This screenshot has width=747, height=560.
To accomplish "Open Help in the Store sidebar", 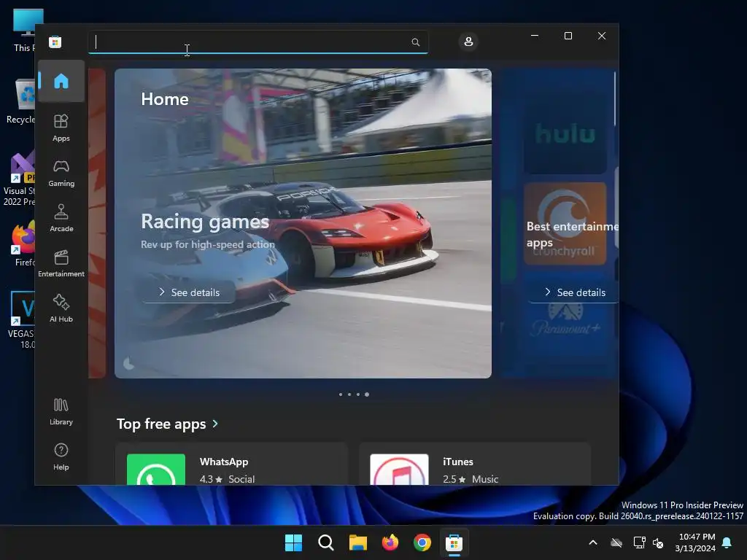I will coord(61,456).
